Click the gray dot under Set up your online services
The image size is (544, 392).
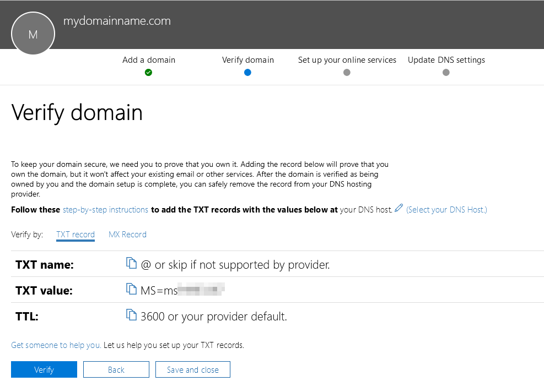(347, 72)
